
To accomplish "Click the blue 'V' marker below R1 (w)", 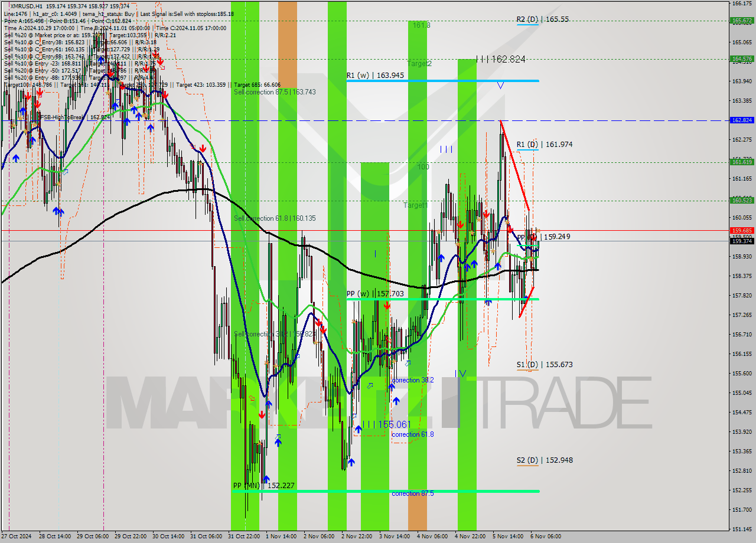I will pyautogui.click(x=500, y=86).
